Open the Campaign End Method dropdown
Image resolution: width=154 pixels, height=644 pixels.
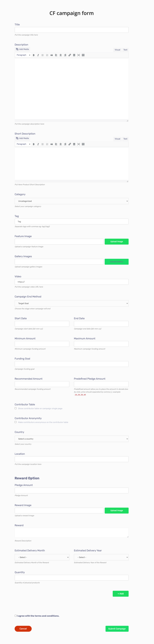pos(72,303)
